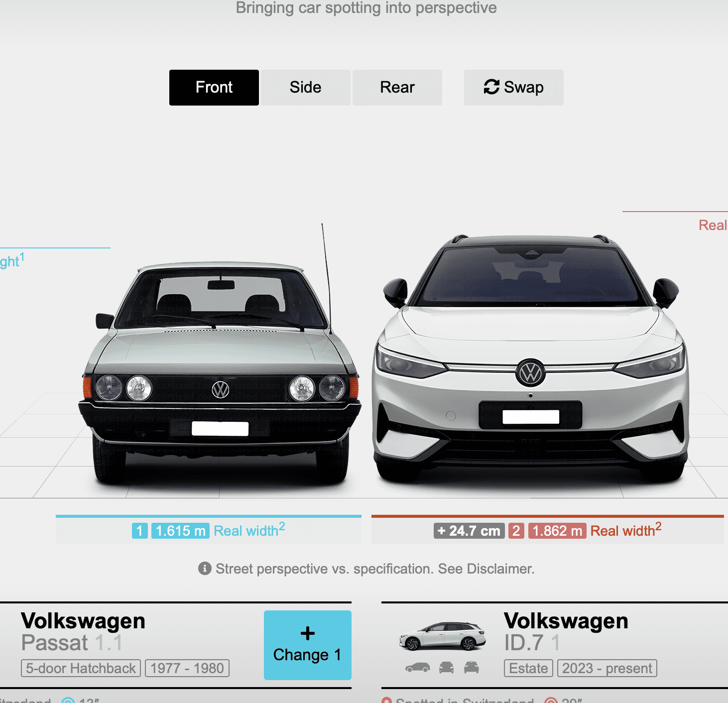Click the 1977 - 1980 year tag
Viewport: 728px width, 703px height.
point(187,668)
